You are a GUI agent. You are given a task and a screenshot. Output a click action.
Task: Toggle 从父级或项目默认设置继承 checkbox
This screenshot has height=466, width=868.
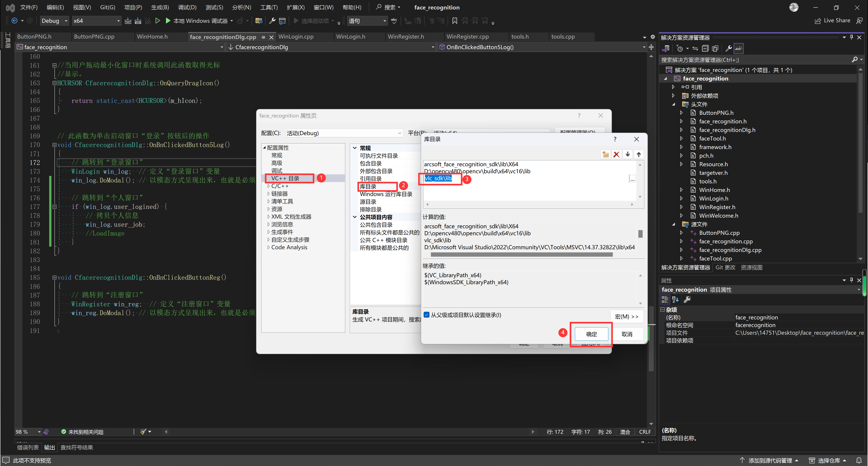[427, 315]
